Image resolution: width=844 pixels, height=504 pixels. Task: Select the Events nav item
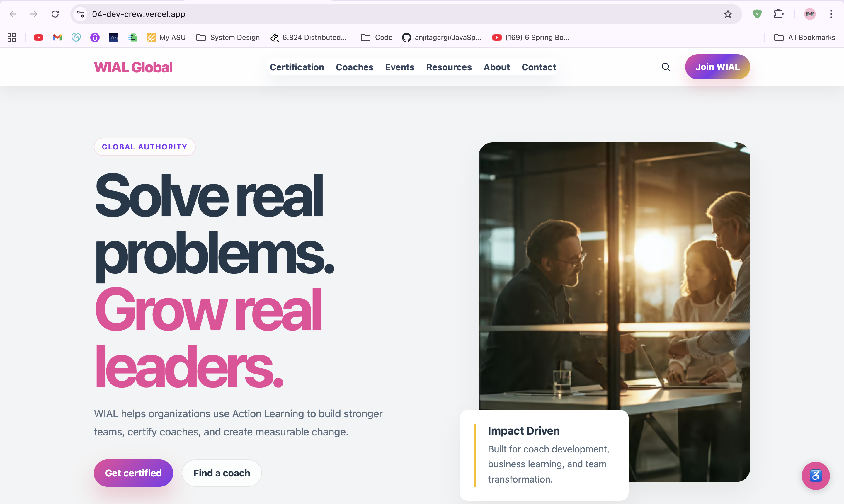(x=399, y=67)
